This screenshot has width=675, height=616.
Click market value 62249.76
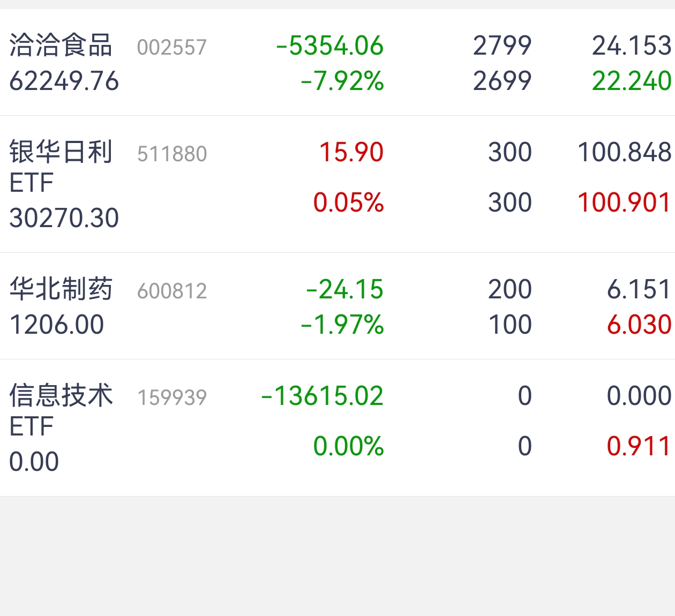64,81
